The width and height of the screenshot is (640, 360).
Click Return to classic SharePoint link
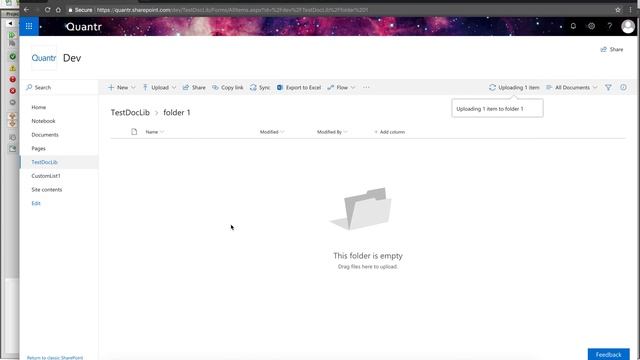coord(55,358)
